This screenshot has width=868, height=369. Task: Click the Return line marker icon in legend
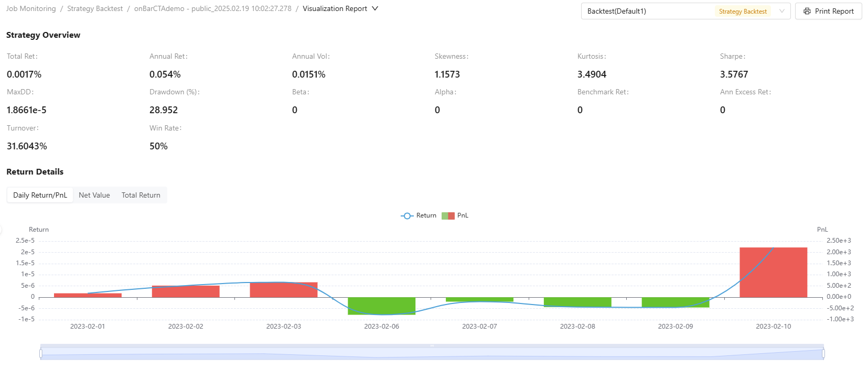(407, 216)
